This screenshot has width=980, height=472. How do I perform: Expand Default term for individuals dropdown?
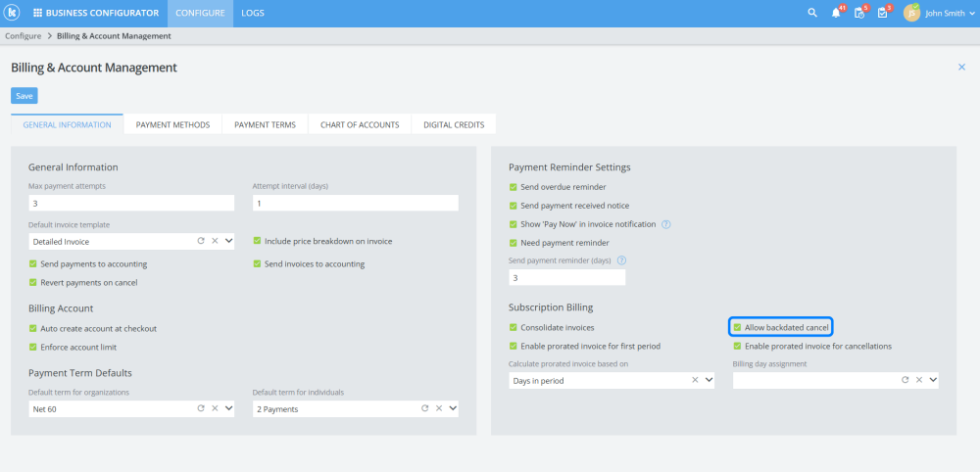[453, 408]
